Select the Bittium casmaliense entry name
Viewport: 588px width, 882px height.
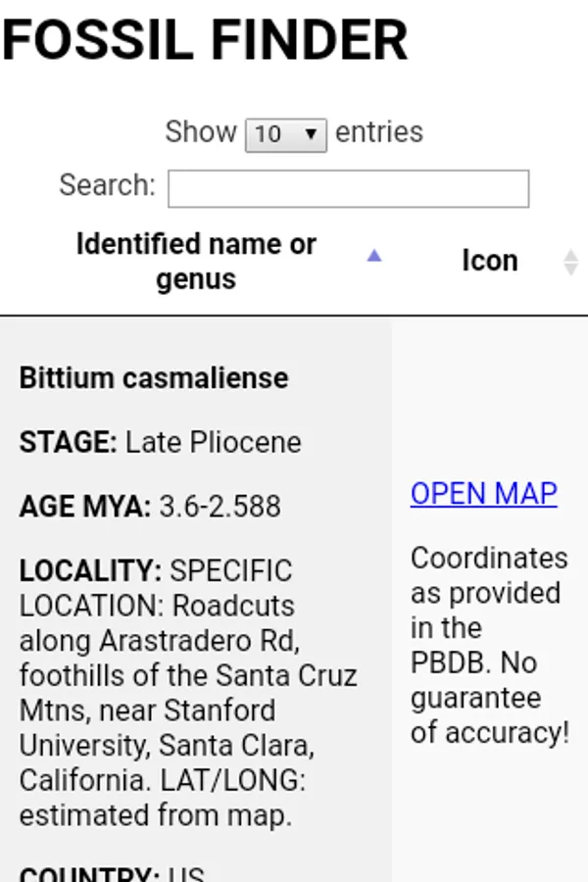[x=154, y=378]
